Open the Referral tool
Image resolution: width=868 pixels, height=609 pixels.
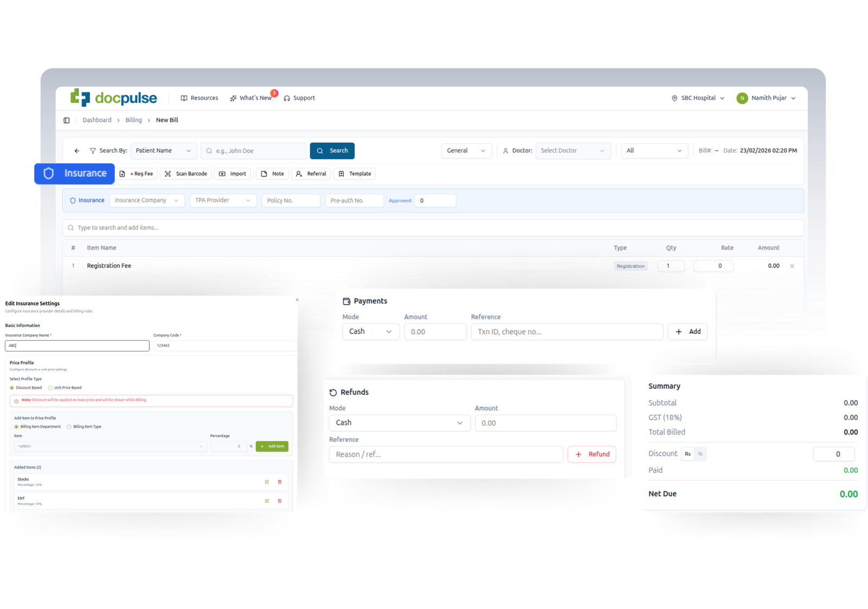tap(311, 174)
